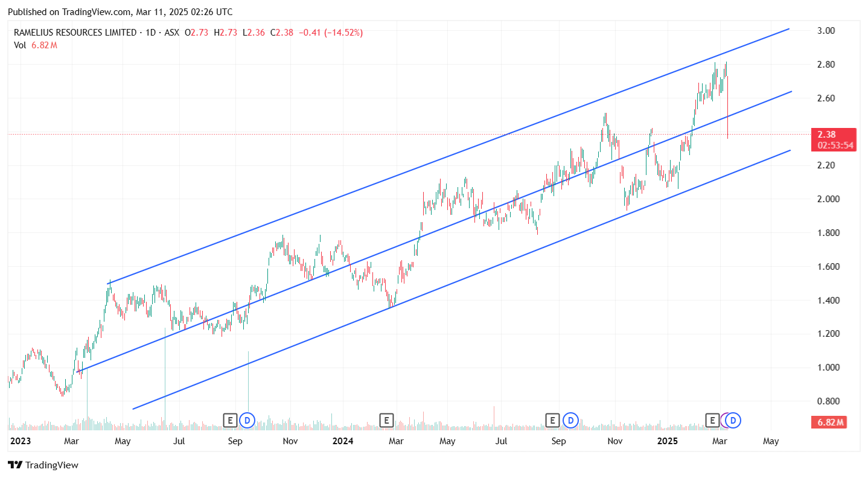Click the 1.600 price axis label
This screenshot has height=478, width=868.
pos(828,266)
